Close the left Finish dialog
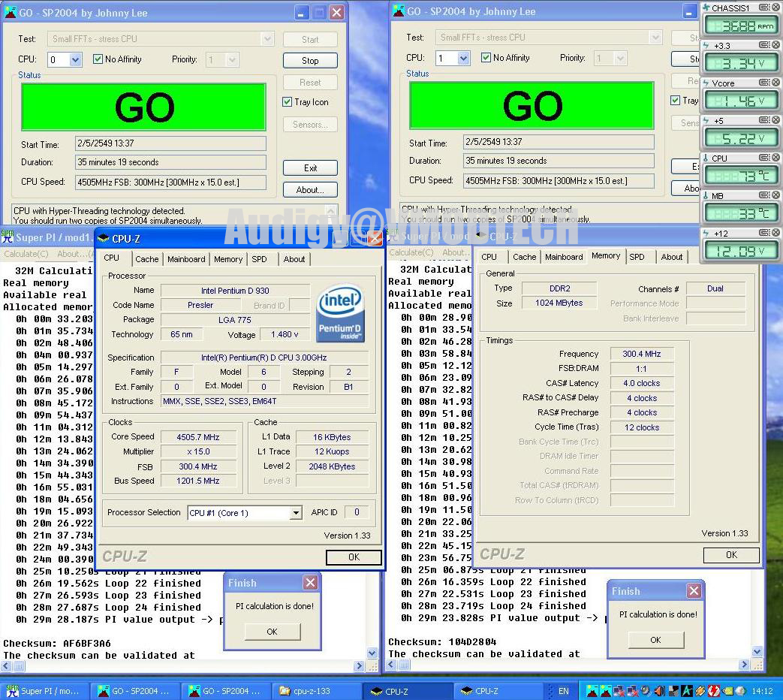The width and height of the screenshot is (783, 700). tap(311, 583)
